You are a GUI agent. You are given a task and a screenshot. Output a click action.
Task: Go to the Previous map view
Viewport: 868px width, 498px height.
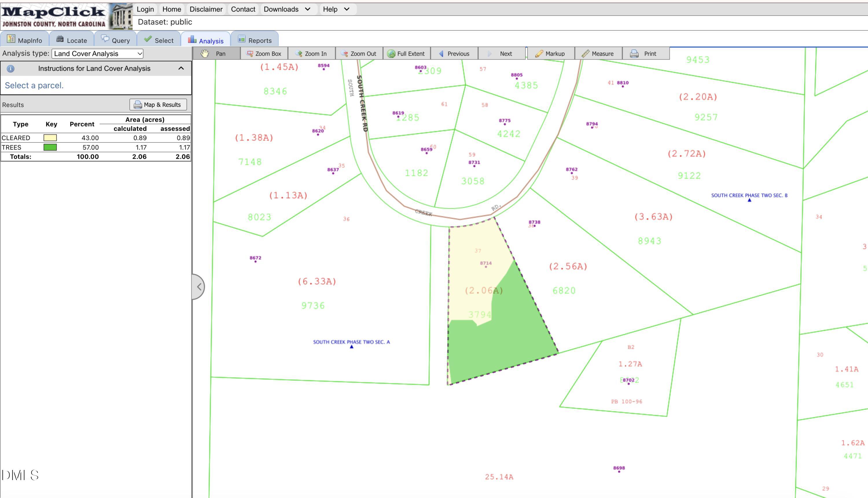tap(454, 54)
